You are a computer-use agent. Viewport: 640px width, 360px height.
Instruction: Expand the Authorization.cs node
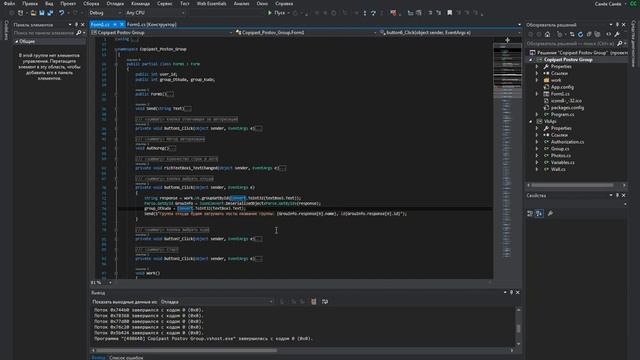tap(537, 142)
